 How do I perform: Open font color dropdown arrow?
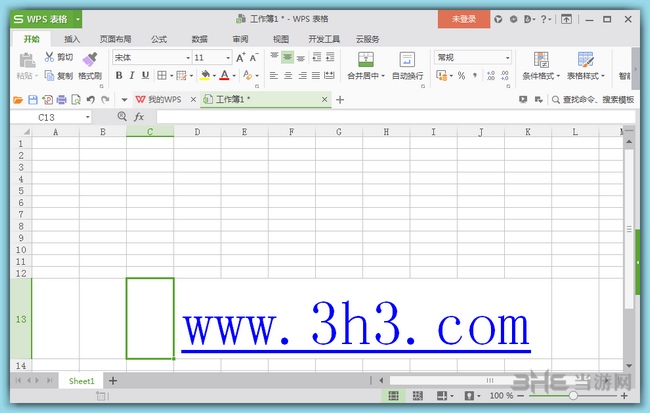234,76
